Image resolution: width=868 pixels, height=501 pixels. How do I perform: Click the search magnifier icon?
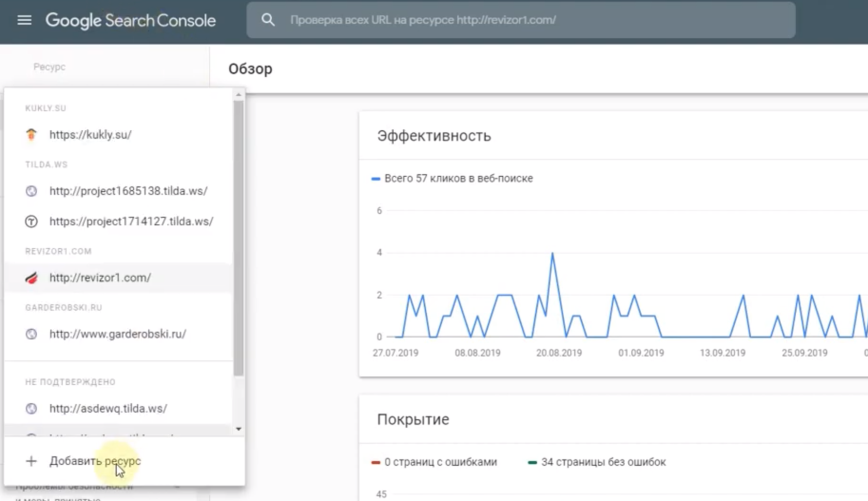point(268,20)
